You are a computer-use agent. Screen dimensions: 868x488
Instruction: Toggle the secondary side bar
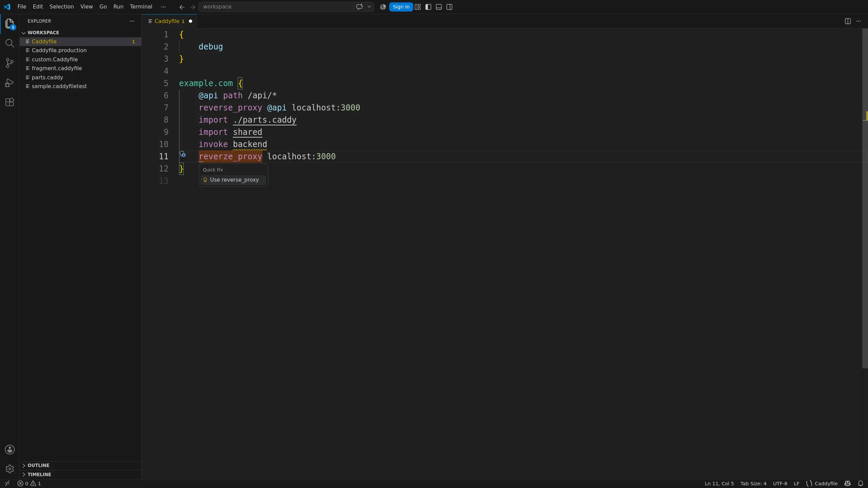[x=450, y=7]
